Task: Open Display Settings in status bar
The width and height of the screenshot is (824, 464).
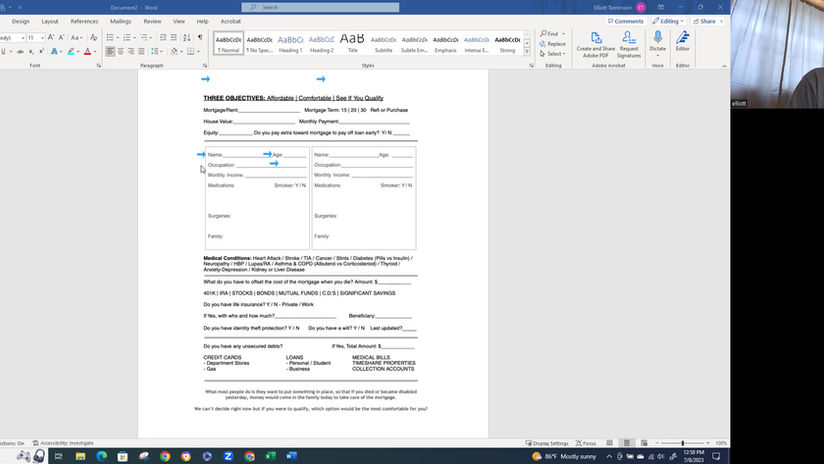Action: pyautogui.click(x=547, y=443)
